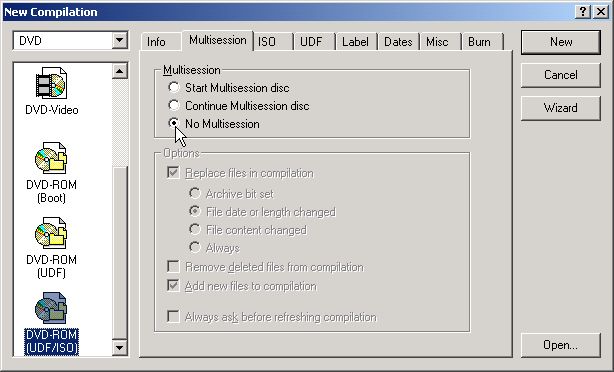Click the Open... button

pyautogui.click(x=561, y=345)
